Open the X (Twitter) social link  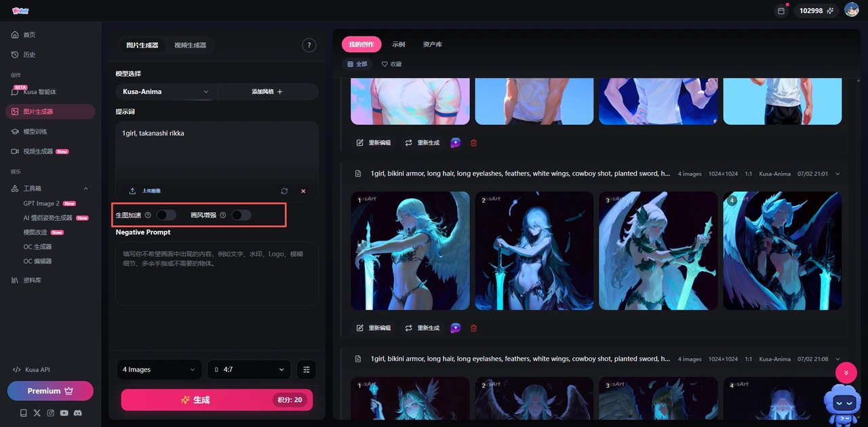point(37,413)
